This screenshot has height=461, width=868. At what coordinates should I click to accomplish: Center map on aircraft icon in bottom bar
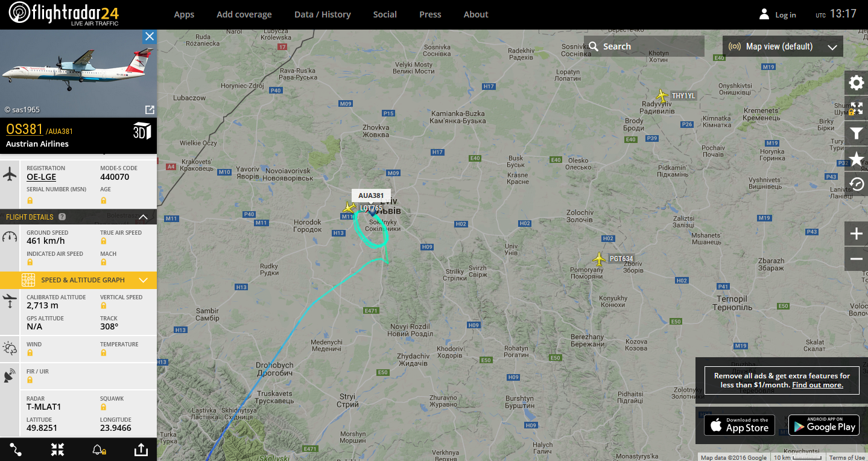[x=57, y=450]
